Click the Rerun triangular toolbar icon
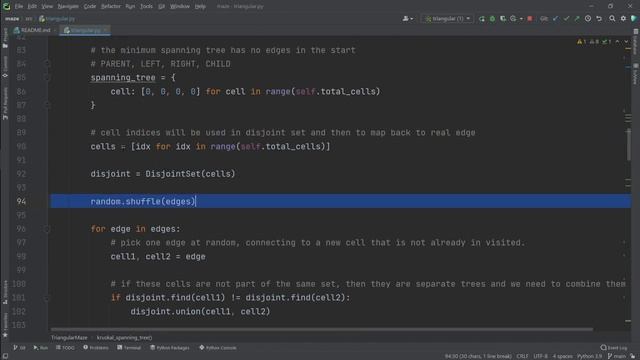This screenshot has width=640, height=360. click(x=482, y=19)
